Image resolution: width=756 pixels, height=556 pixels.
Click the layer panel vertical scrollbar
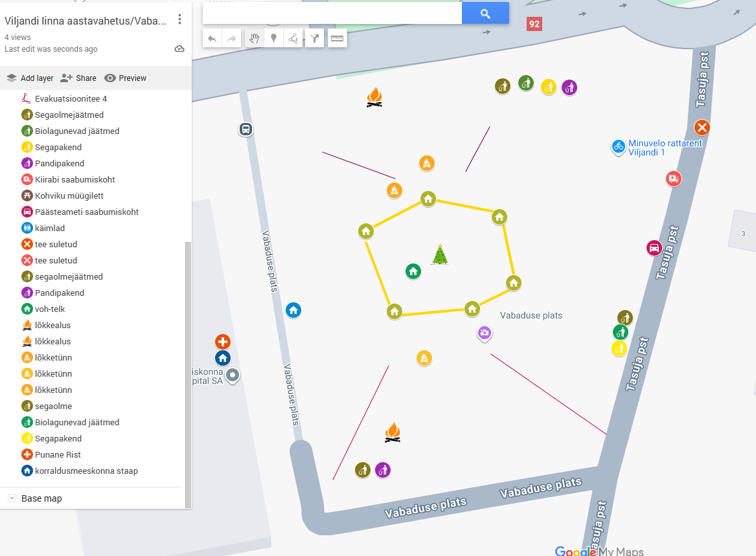click(188, 374)
